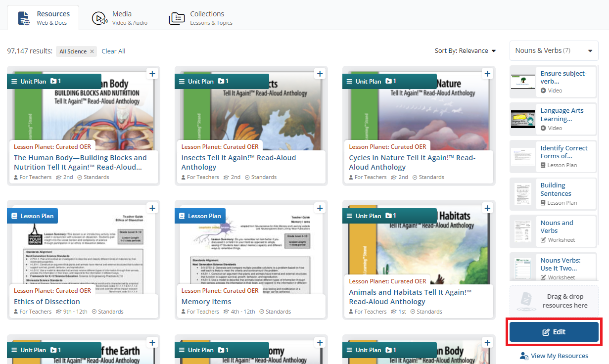This screenshot has height=364, width=609.
Task: Open Animals and Habitats Tell It Again title
Action: coord(410,297)
